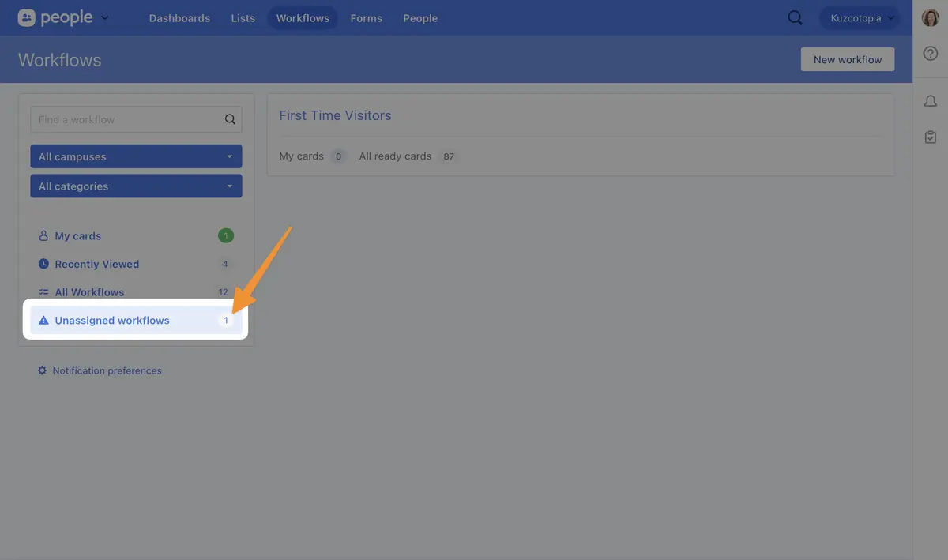Click the magnifier in the workflow search box
Image resolution: width=948 pixels, height=560 pixels.
(x=230, y=119)
